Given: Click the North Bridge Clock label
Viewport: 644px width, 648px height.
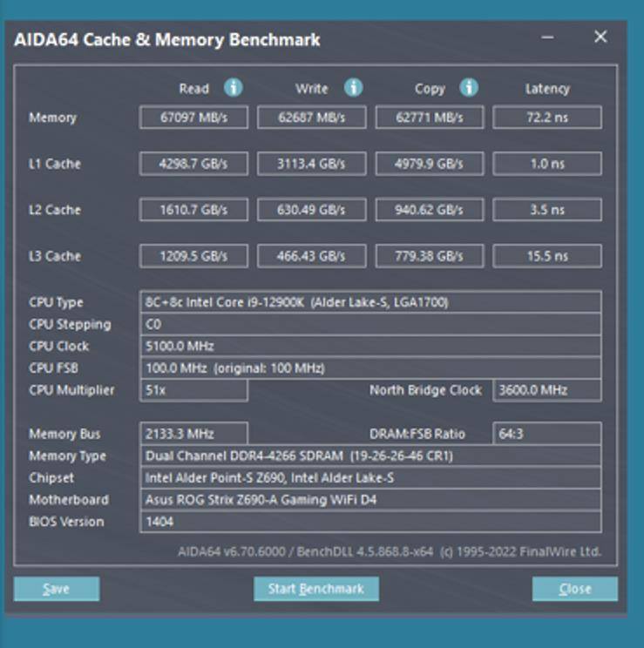Looking at the screenshot, I should click(x=425, y=390).
